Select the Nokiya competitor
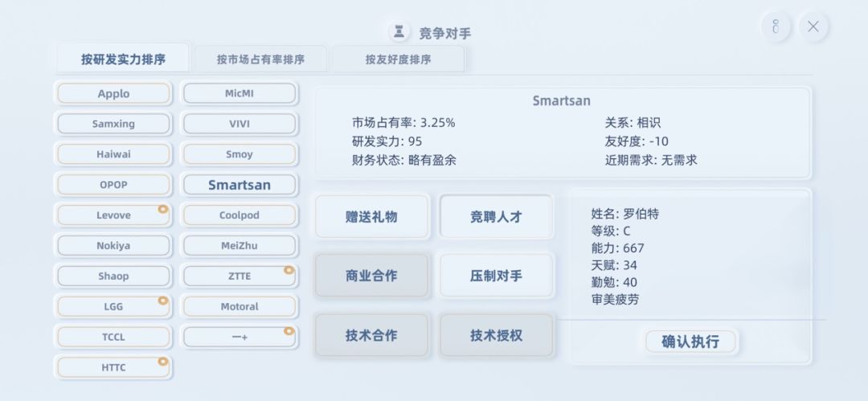 coord(113,245)
